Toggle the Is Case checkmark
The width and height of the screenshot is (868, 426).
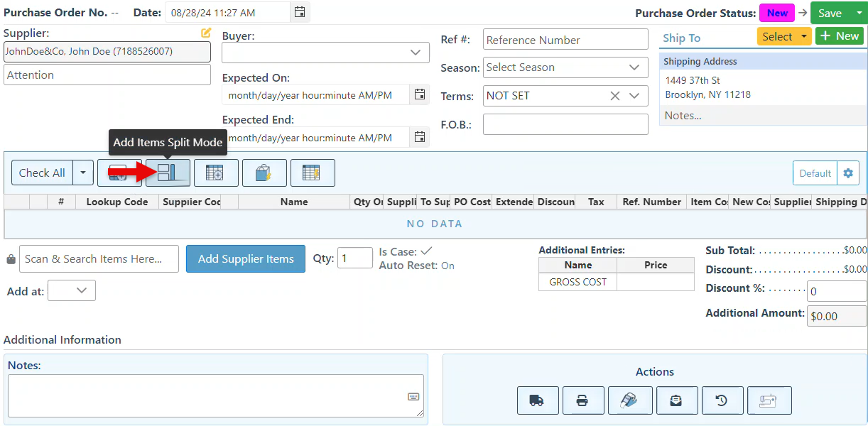(426, 251)
